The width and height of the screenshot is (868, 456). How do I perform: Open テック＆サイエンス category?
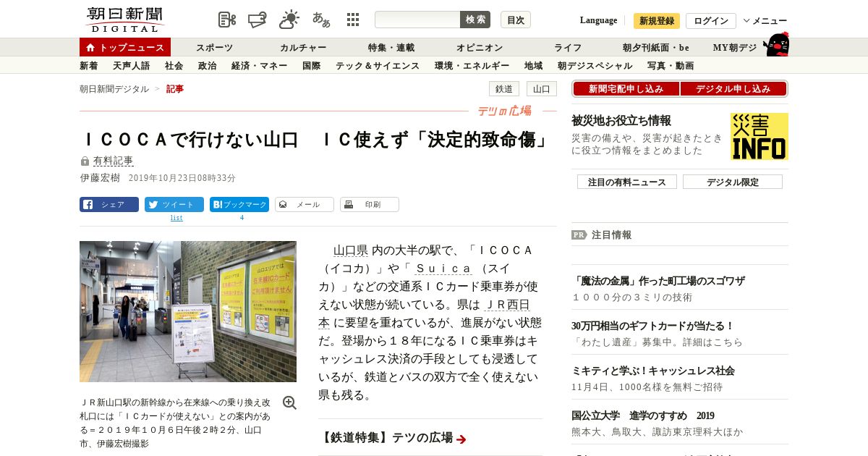tap(378, 66)
